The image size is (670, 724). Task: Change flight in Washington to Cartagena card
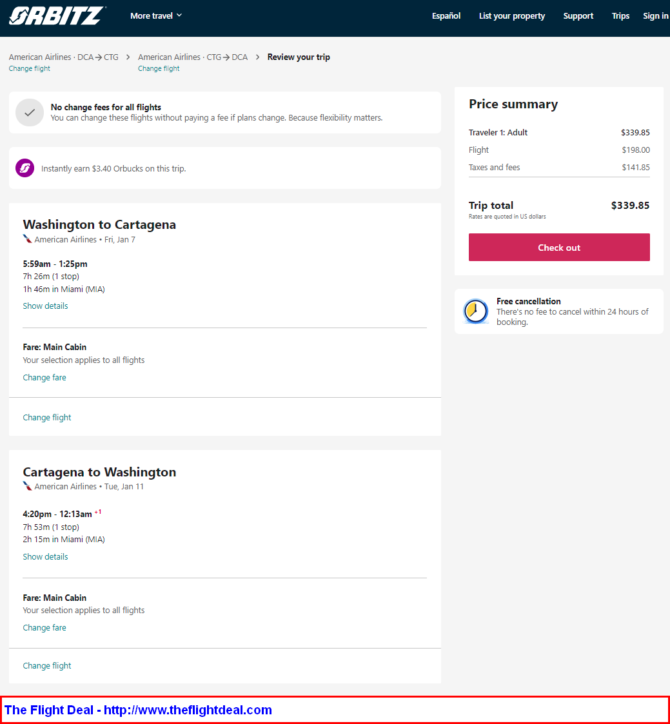pyautogui.click(x=47, y=417)
